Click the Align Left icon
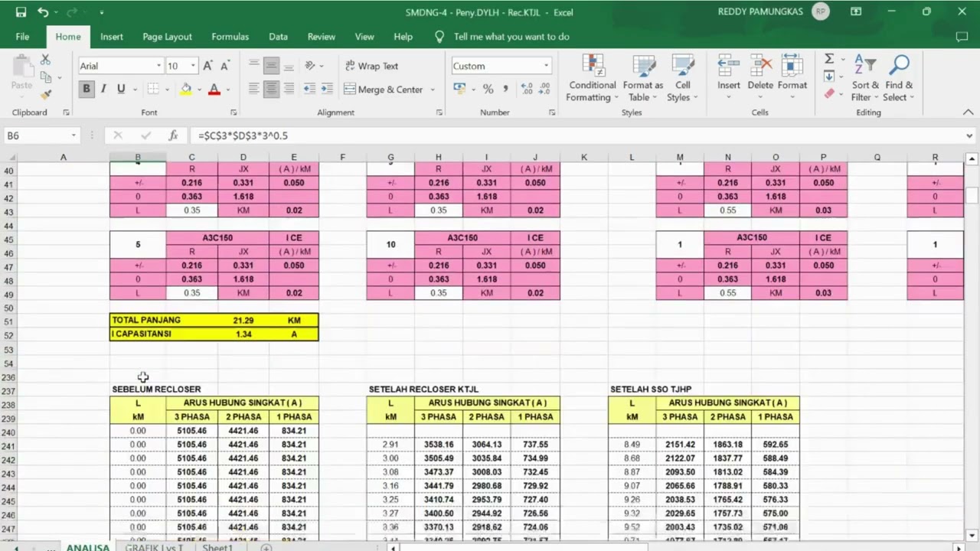The height and width of the screenshot is (551, 980). (253, 89)
